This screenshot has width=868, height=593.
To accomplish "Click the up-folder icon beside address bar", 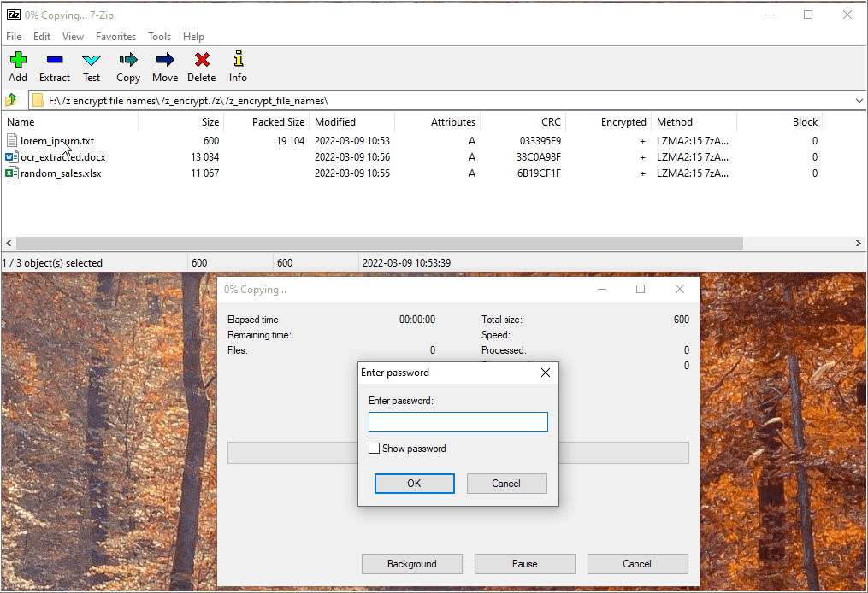I will pos(12,101).
